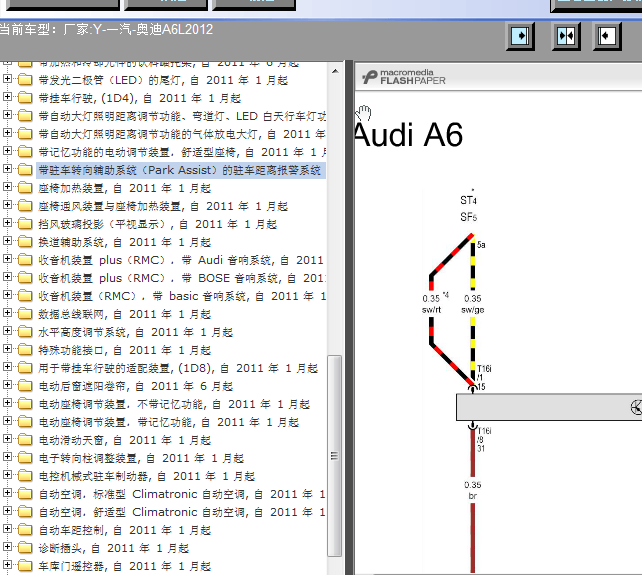
Task: Click the SF5 fuse label in diagram
Action: 468,217
